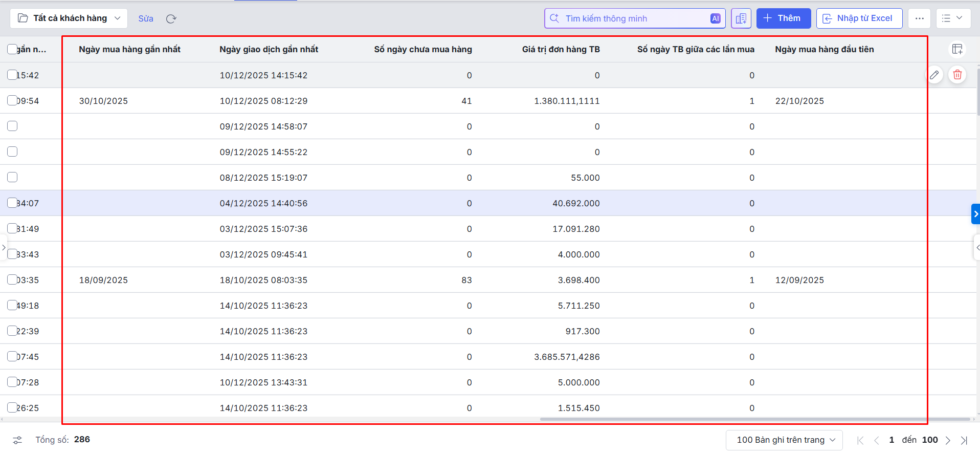This screenshot has height=453, width=980.
Task: Open the filter settings icon beside Tổng số
Action: [17, 440]
